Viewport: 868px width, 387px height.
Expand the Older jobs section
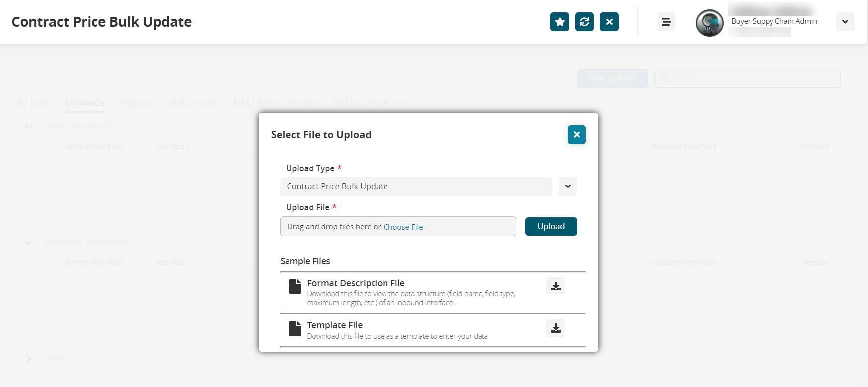(29, 358)
